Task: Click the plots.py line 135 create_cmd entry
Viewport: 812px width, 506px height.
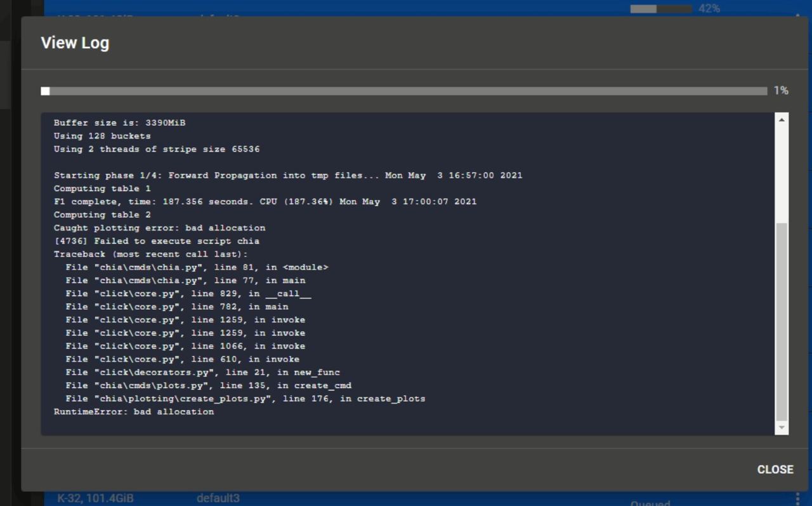Action: 208,386
